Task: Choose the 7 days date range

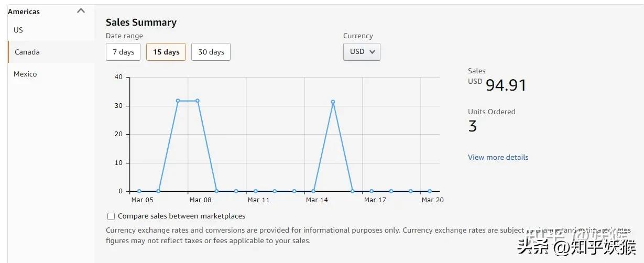Action: [x=123, y=52]
